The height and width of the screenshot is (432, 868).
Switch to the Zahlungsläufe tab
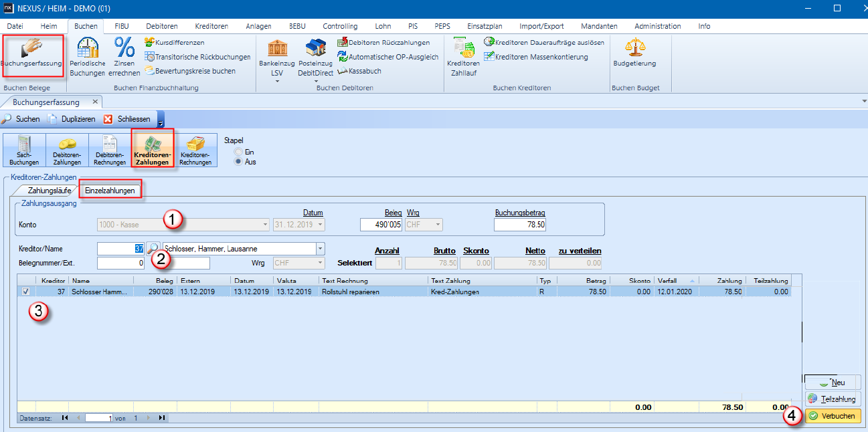(x=49, y=191)
